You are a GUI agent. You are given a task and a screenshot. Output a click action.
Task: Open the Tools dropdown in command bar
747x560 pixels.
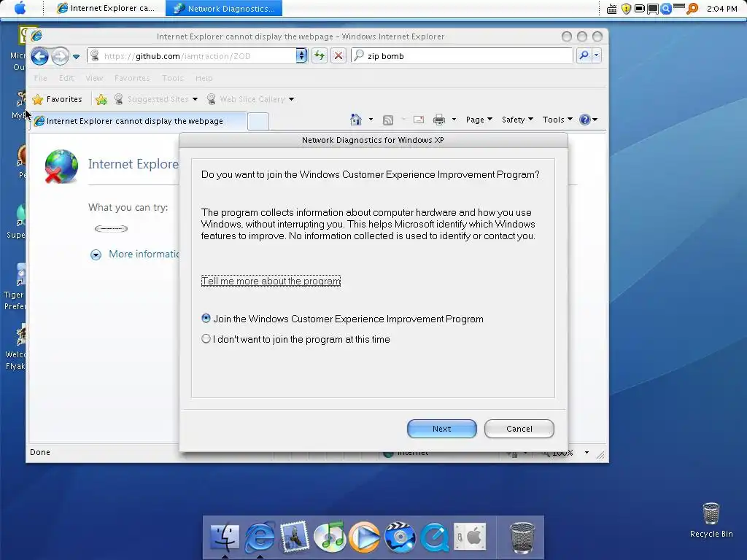[x=557, y=120]
